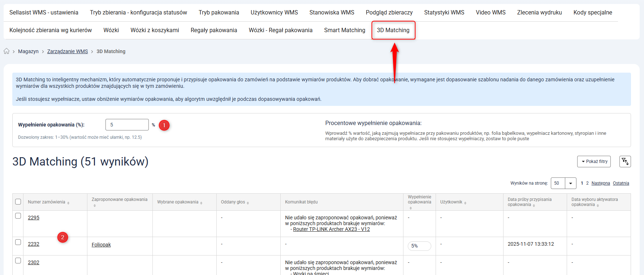Click the Wypełnienie opakowania percentage input field
The height and width of the screenshot is (275, 644).
coord(127,125)
